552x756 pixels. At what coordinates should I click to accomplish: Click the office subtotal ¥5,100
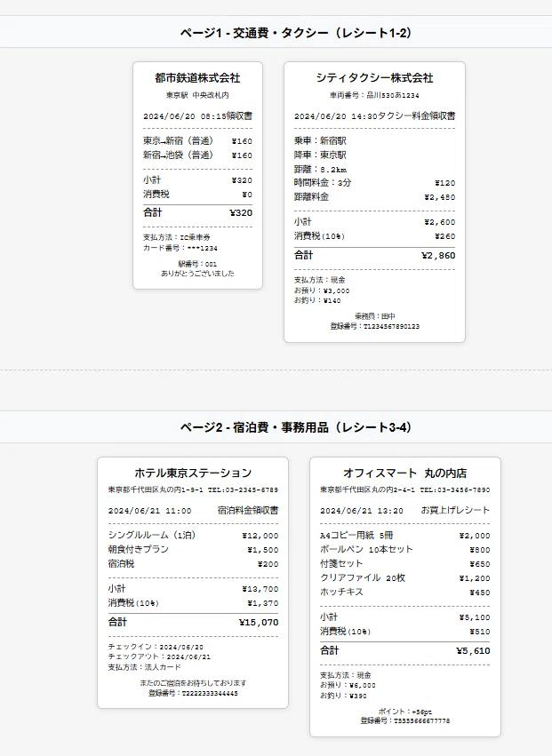475,617
